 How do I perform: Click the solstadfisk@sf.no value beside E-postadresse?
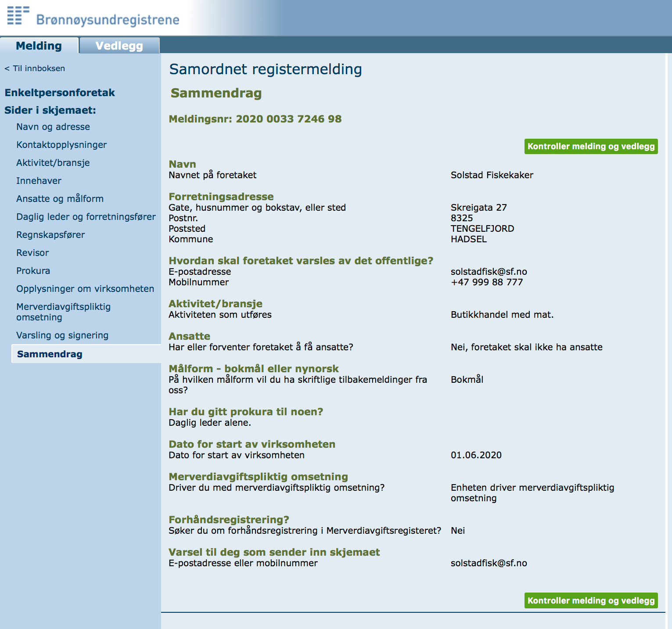pos(489,272)
